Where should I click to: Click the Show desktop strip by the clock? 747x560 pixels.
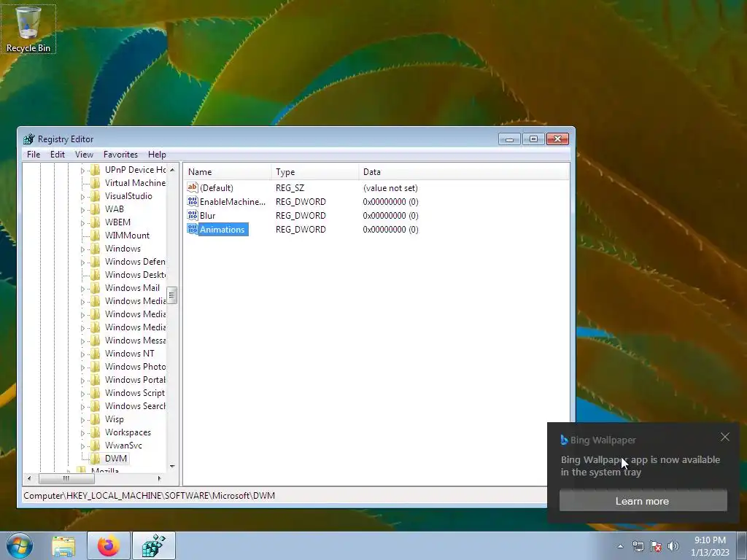742,545
